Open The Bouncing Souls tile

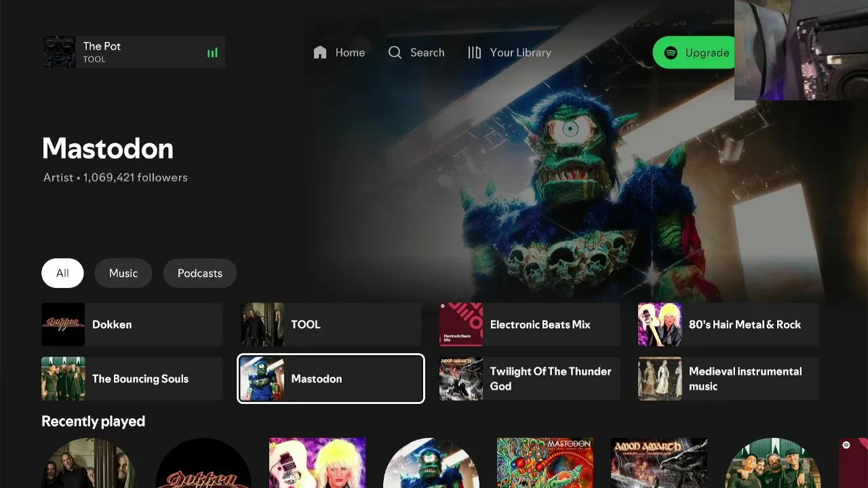132,379
